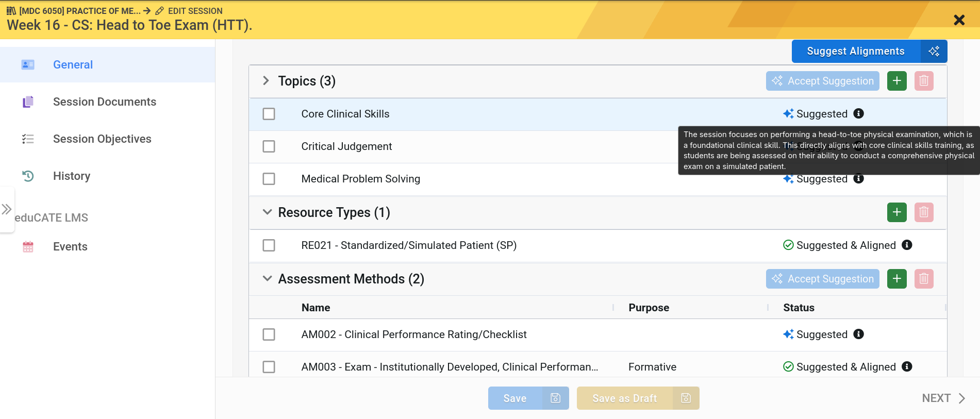Click sparkle Suggested icon for Core Clinical Skills
This screenshot has height=419, width=980.
point(788,114)
